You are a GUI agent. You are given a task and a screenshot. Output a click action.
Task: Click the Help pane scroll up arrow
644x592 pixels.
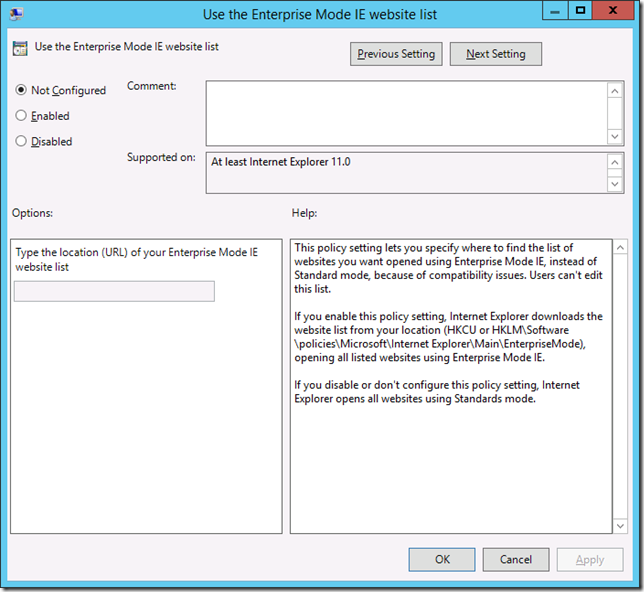point(620,247)
